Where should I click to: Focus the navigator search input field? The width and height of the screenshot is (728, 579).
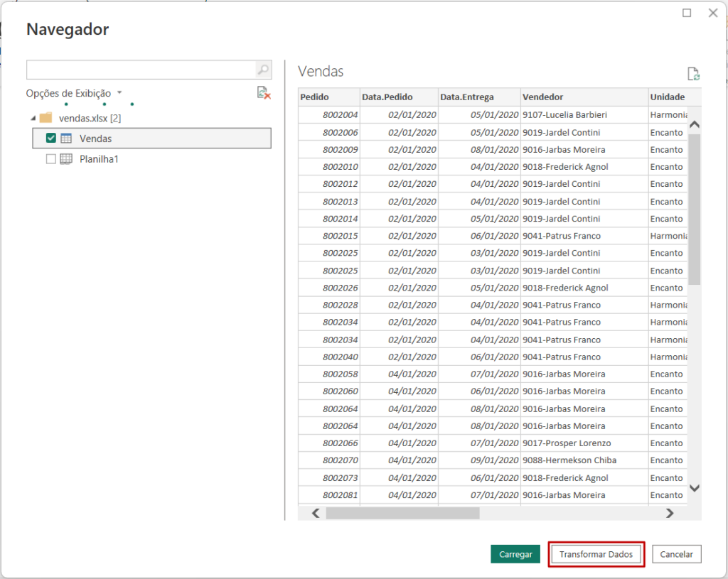(x=141, y=70)
